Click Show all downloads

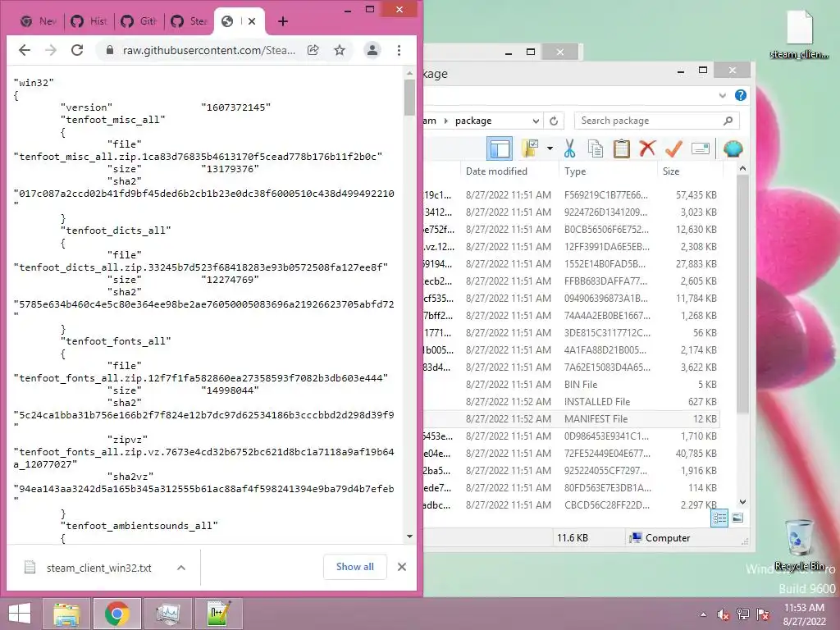click(x=354, y=567)
